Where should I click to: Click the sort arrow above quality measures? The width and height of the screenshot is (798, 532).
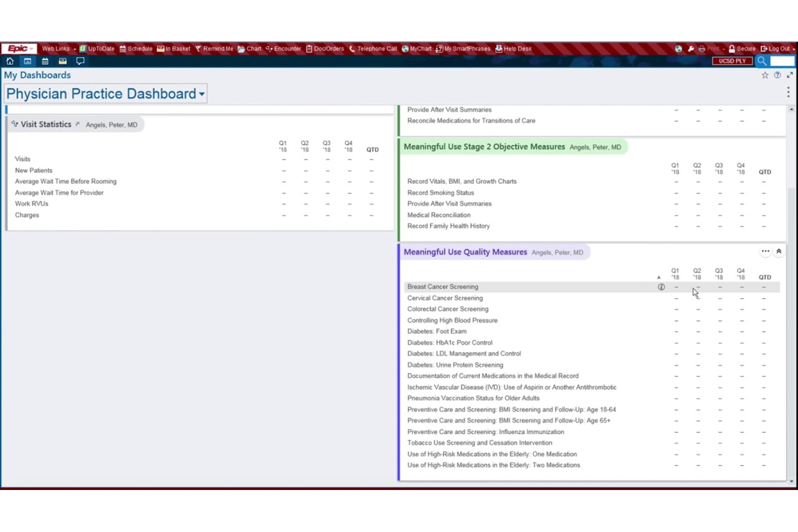(658, 277)
